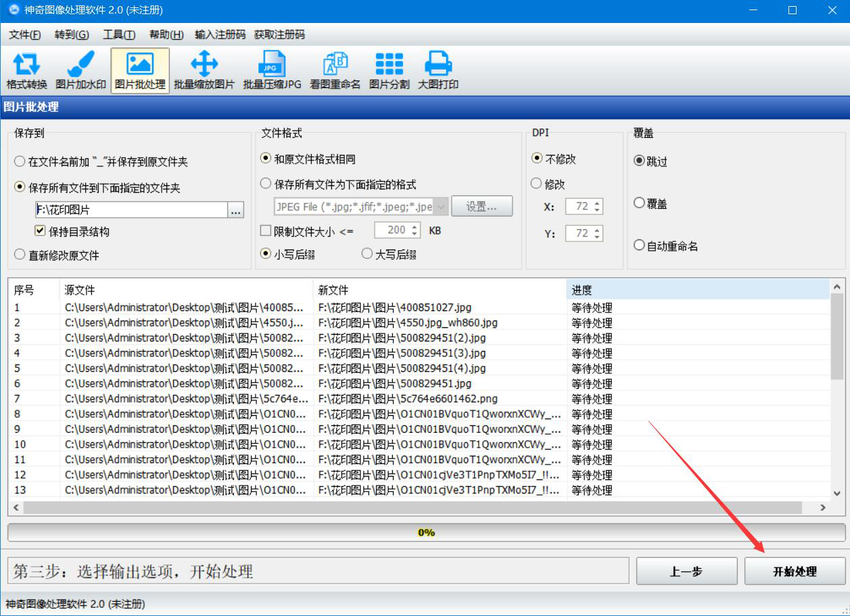Click the file list scroll down arrow
This screenshot has height=616, width=850.
point(837,493)
